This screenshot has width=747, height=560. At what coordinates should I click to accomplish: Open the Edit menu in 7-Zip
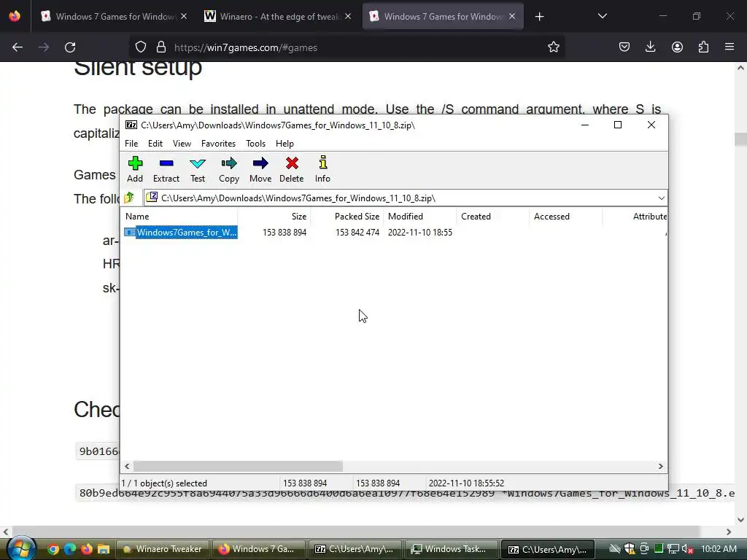pyautogui.click(x=155, y=144)
